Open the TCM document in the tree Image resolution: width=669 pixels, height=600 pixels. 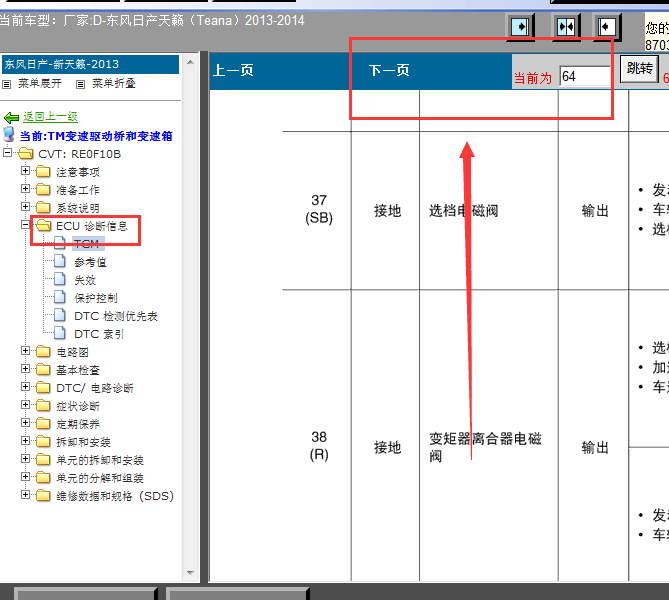coord(86,244)
